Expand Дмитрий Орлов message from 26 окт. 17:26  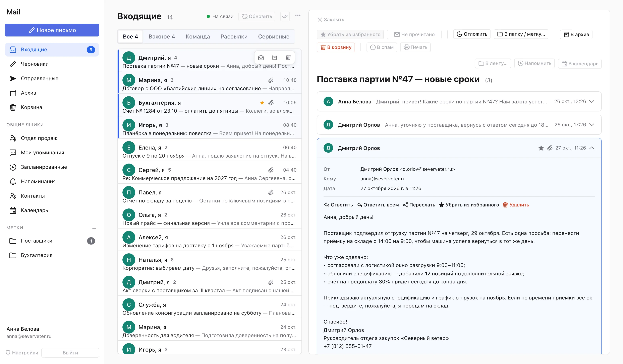point(459,125)
